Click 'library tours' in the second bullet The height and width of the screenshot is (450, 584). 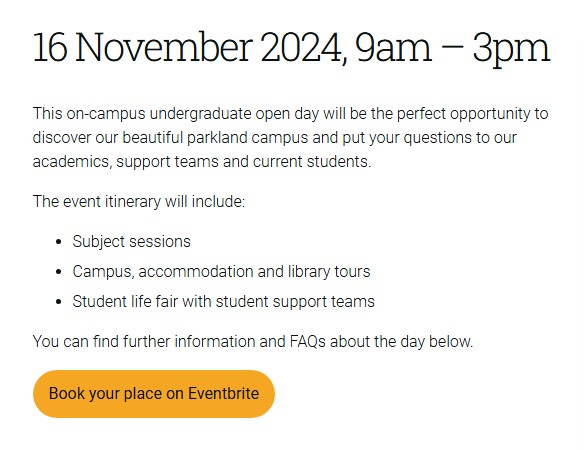pos(329,272)
